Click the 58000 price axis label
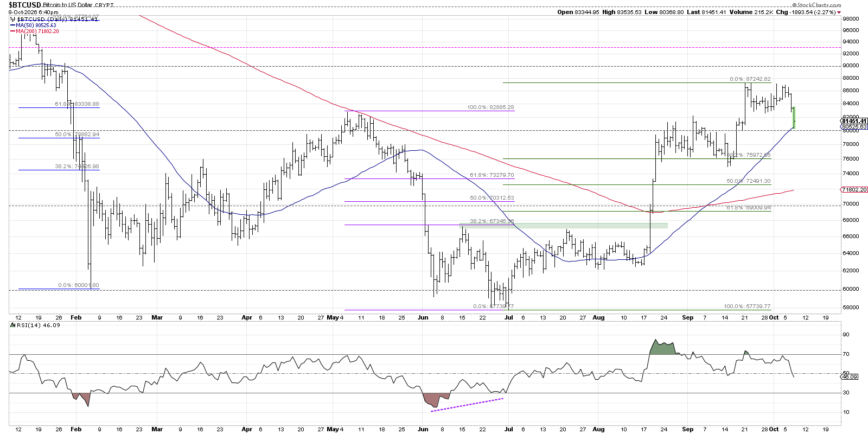The width and height of the screenshot is (868, 434). [x=851, y=307]
